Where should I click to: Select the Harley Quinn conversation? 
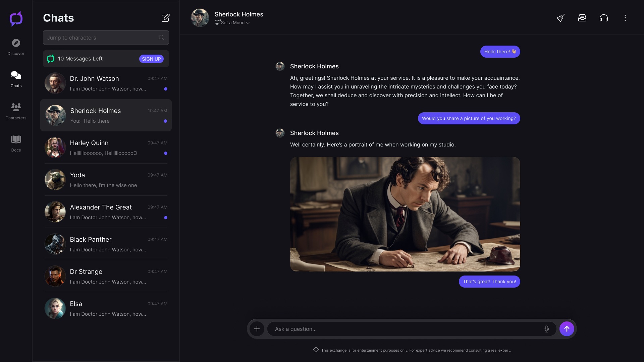[106, 147]
